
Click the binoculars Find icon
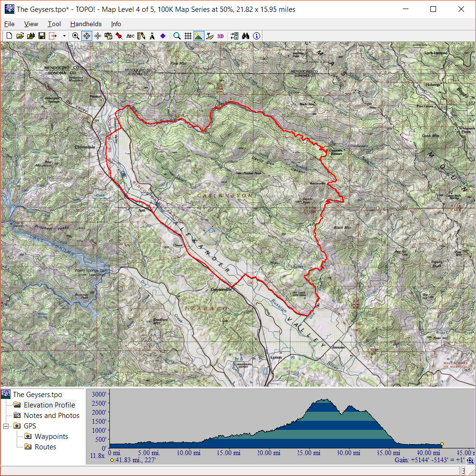246,36
